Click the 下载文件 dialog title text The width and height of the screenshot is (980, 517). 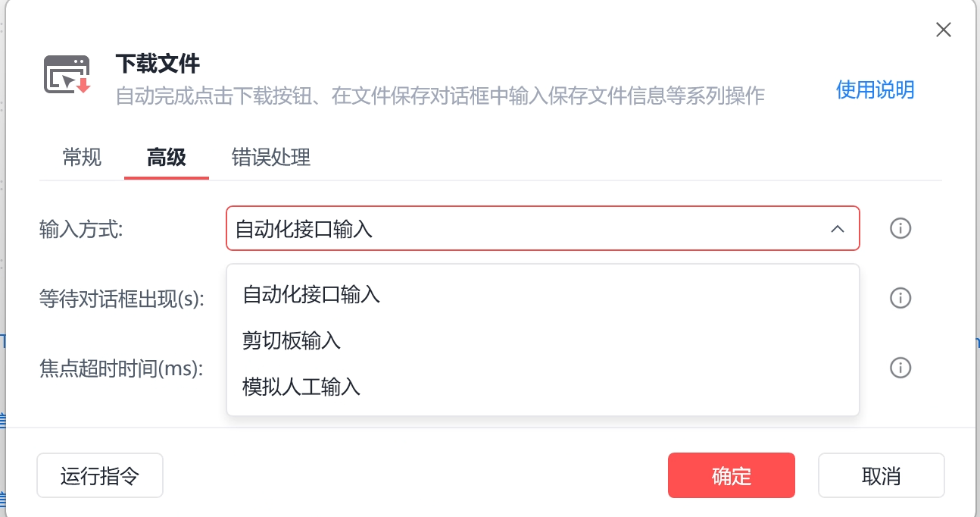[158, 63]
